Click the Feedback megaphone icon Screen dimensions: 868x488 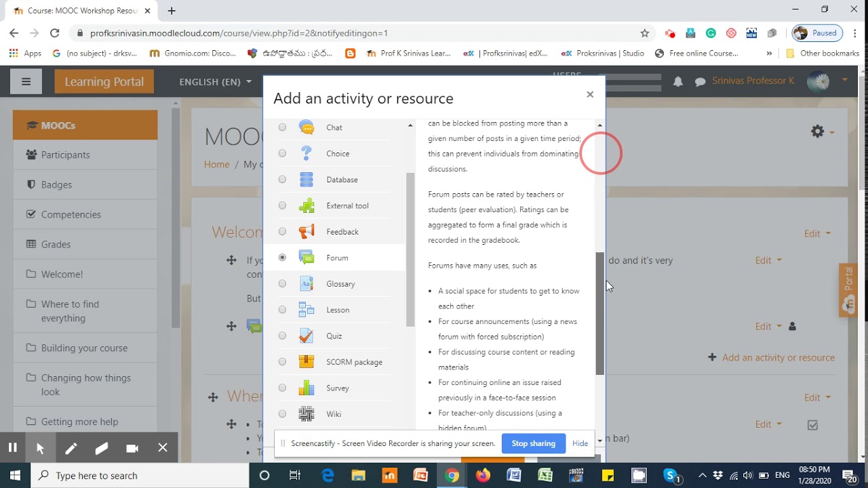point(307,232)
